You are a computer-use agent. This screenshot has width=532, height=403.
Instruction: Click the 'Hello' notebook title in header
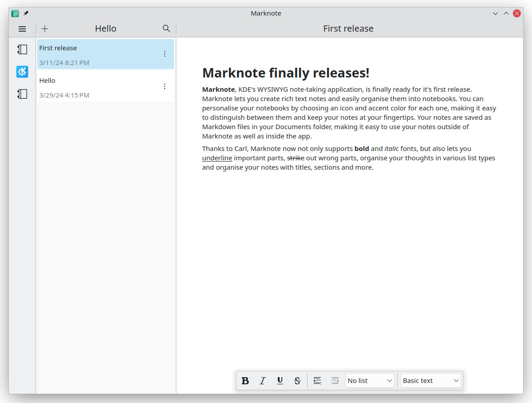pos(106,28)
